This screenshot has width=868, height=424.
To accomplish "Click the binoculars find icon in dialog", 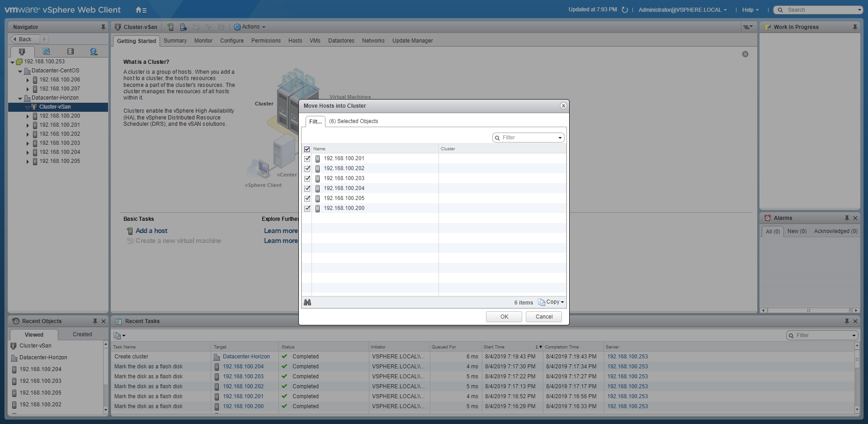I will pos(307,302).
